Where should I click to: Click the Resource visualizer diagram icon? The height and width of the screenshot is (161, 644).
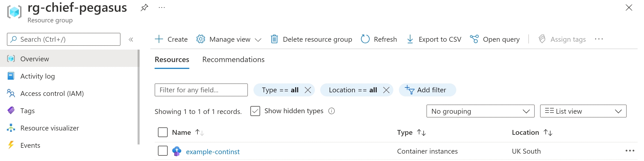[11, 128]
